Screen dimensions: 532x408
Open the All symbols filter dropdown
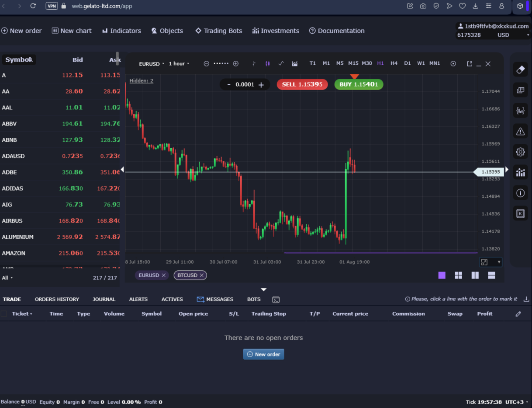(7, 278)
